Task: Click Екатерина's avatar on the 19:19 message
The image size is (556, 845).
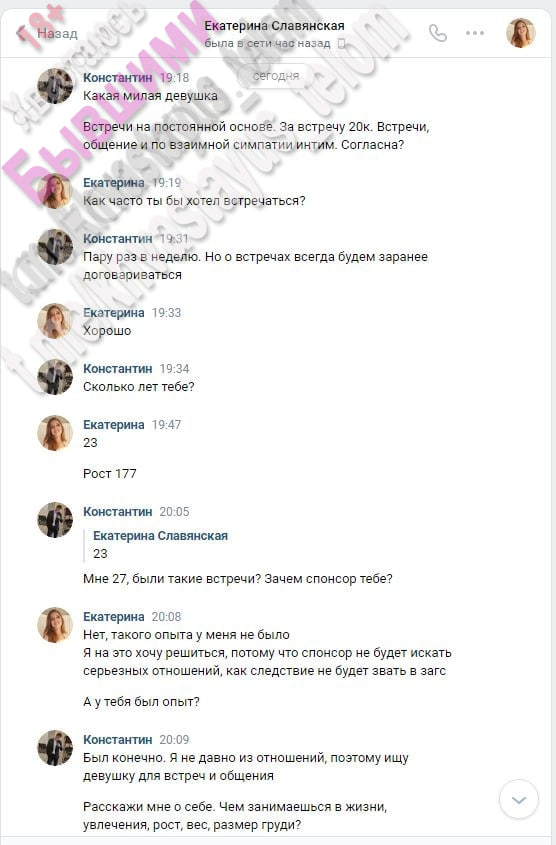Action: click(x=55, y=191)
